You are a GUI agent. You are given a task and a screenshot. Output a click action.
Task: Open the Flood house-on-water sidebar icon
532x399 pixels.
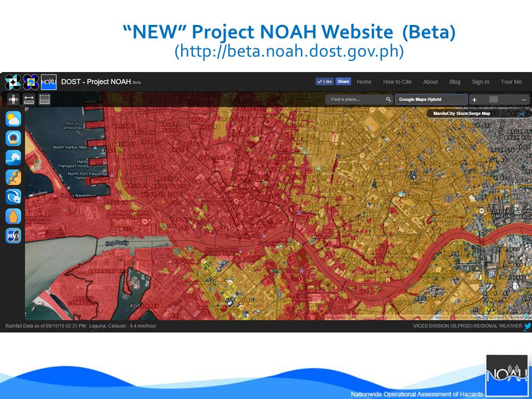pyautogui.click(x=13, y=158)
